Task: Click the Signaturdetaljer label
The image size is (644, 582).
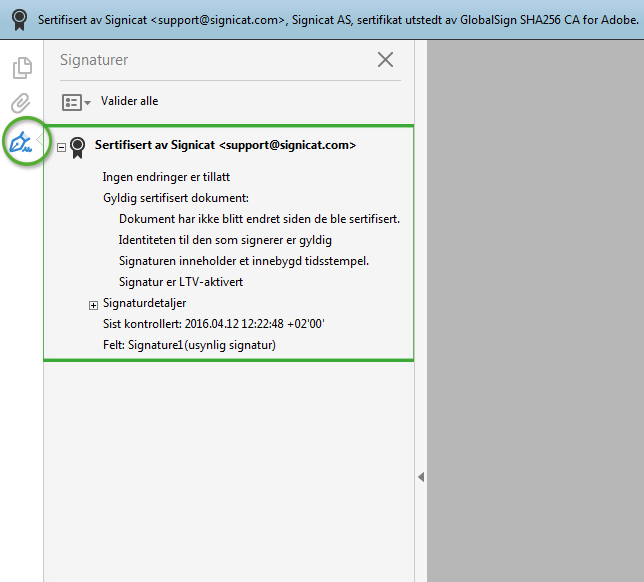Action: tap(145, 303)
